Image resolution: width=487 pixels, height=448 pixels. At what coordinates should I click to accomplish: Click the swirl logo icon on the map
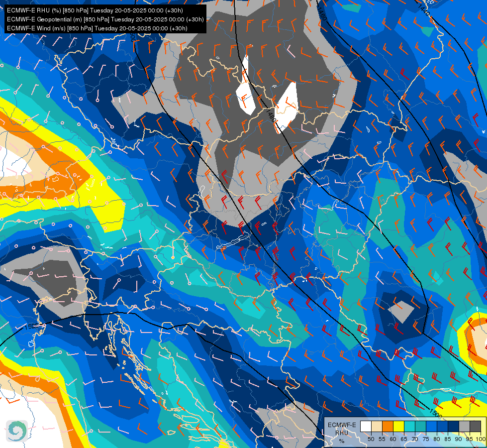[17, 431]
